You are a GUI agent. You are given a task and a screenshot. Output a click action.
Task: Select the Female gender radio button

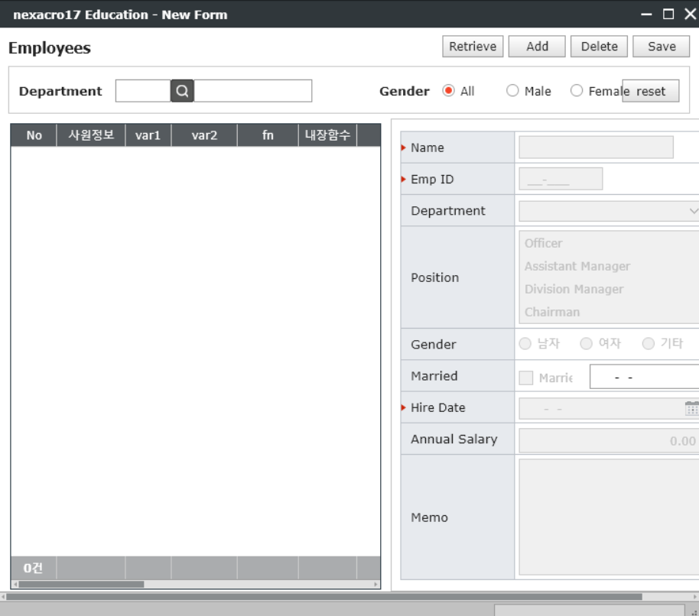tap(577, 90)
